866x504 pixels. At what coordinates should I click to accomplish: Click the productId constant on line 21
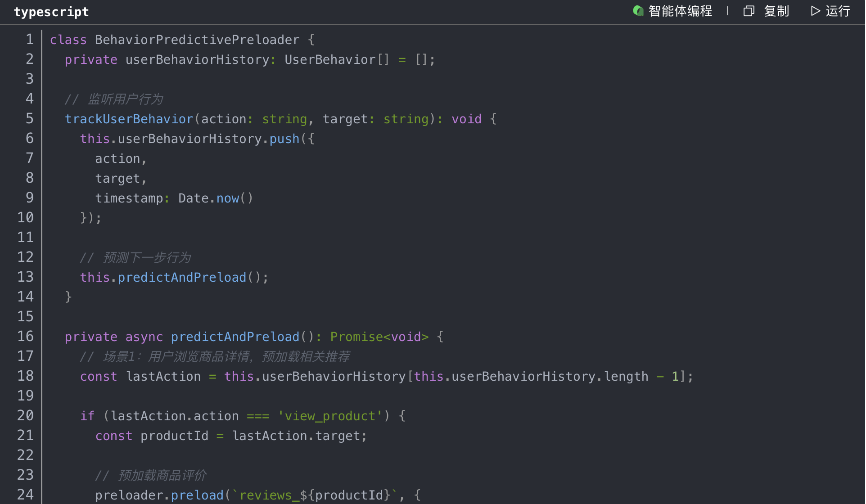tap(174, 436)
